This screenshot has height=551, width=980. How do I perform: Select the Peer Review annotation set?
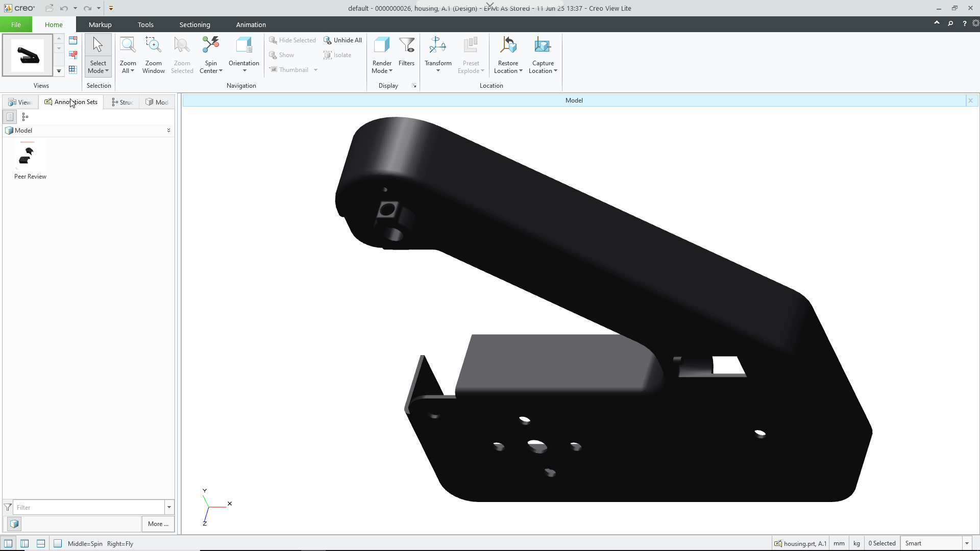(x=30, y=161)
